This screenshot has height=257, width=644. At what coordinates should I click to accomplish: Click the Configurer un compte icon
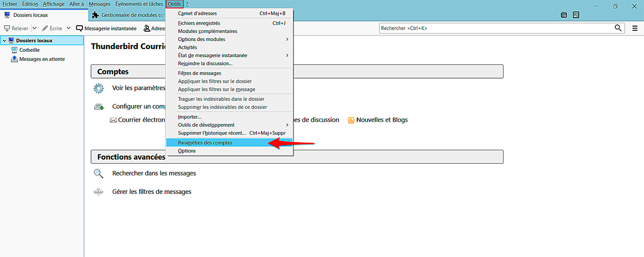tap(99, 106)
